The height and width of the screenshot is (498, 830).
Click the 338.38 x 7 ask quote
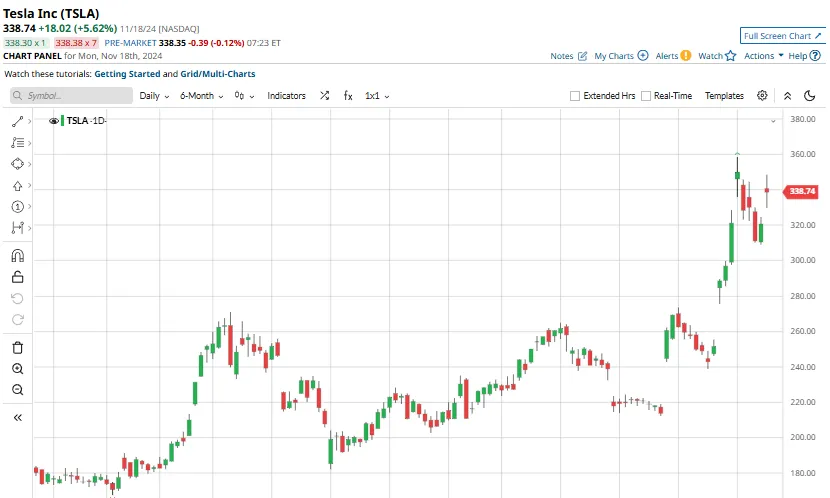[x=76, y=43]
